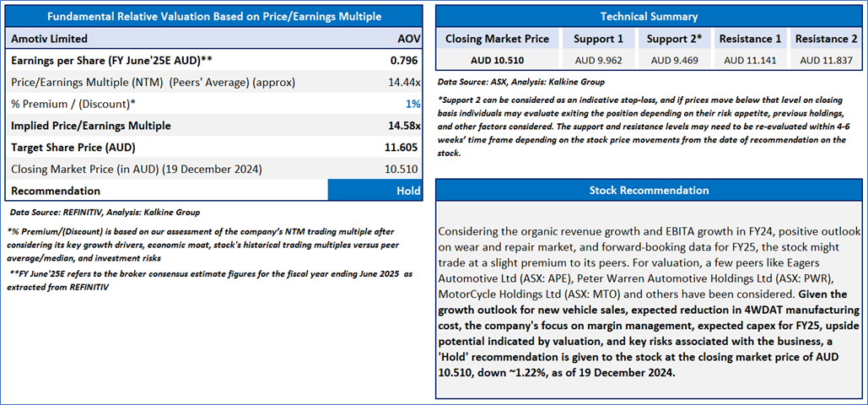Select the Resistance 1 column header
The height and width of the screenshot is (405, 868).
[750, 39]
